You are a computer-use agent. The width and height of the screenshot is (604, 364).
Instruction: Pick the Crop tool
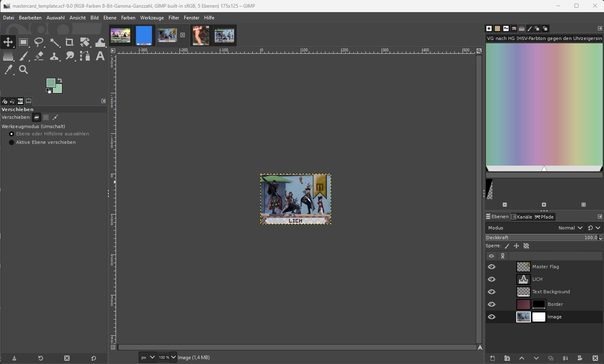70,42
